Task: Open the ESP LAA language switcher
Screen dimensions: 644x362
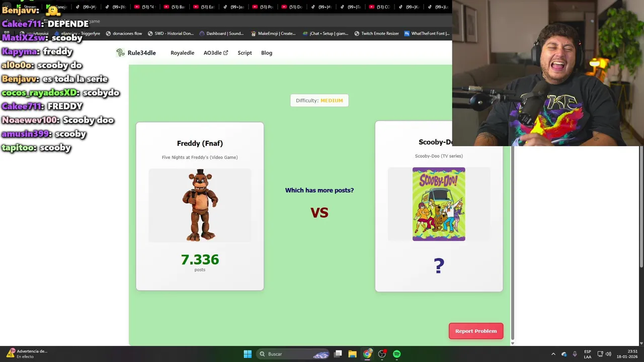Action: tap(588, 354)
